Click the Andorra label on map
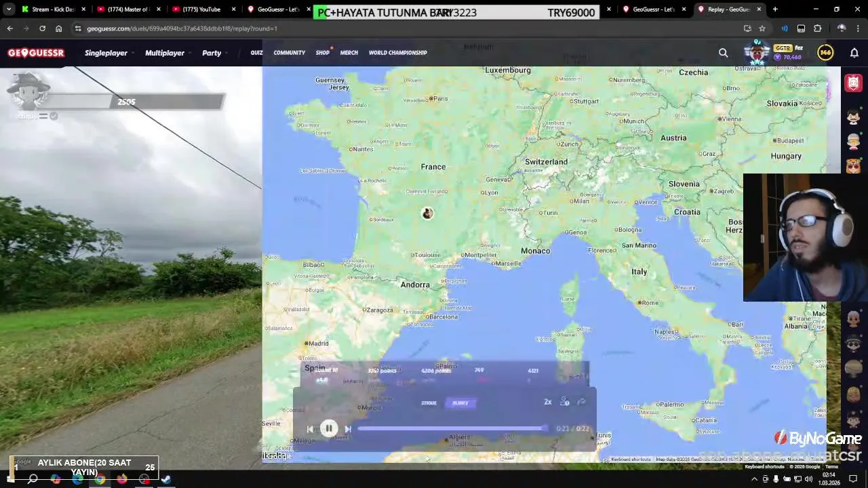Image resolution: width=868 pixels, height=488 pixels. (415, 285)
